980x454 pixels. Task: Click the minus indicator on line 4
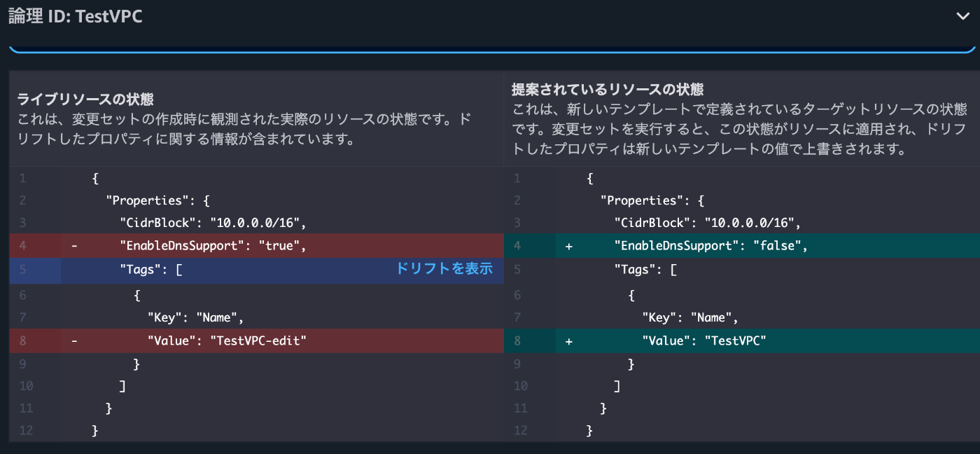73,245
